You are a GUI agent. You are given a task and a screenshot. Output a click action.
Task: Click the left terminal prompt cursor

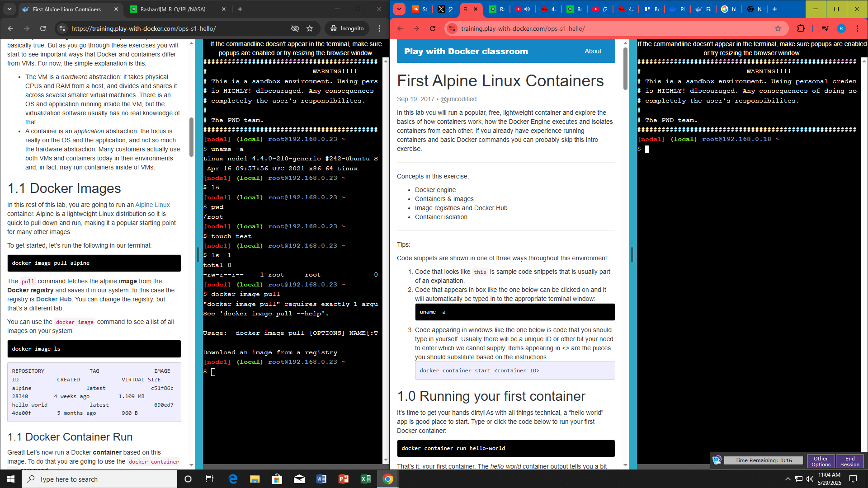[213, 372]
